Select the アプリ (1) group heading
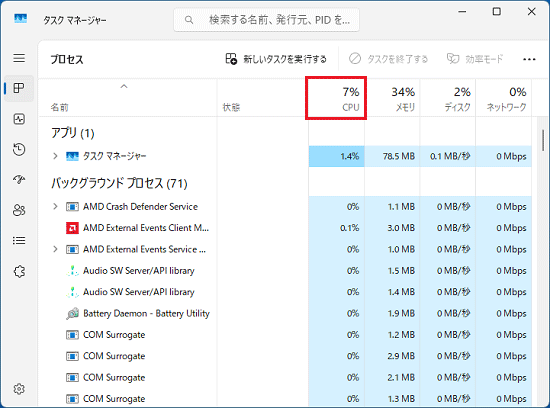 [73, 133]
